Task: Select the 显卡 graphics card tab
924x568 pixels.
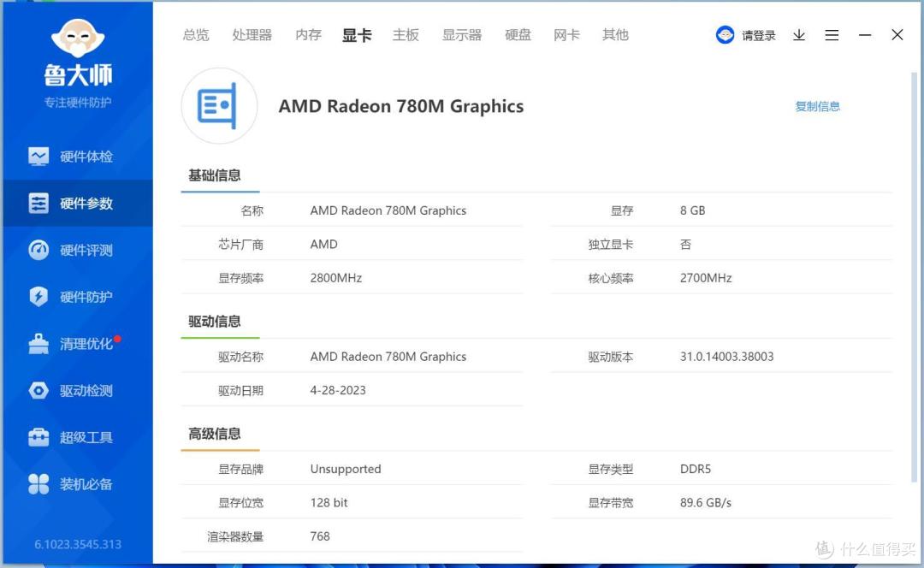Action: click(357, 35)
